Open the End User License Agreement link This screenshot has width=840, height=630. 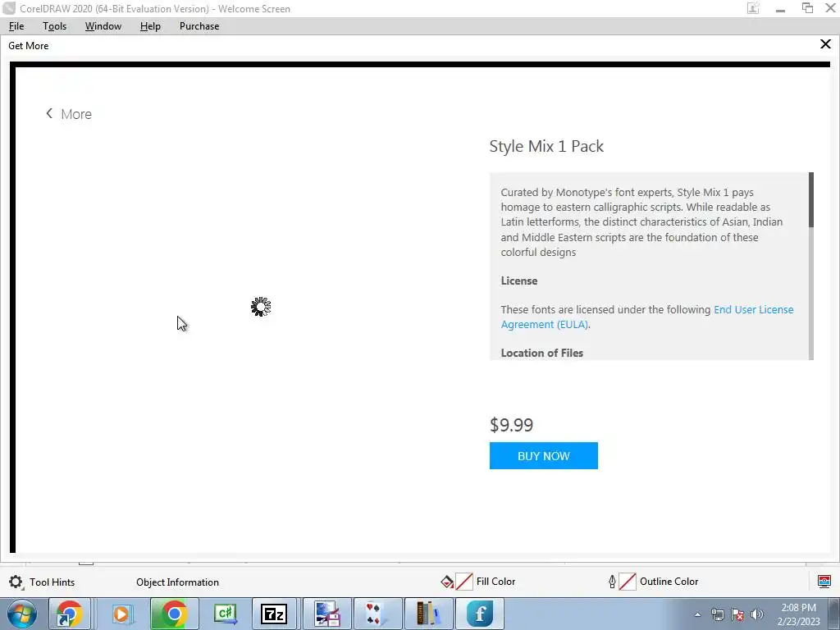tap(647, 317)
